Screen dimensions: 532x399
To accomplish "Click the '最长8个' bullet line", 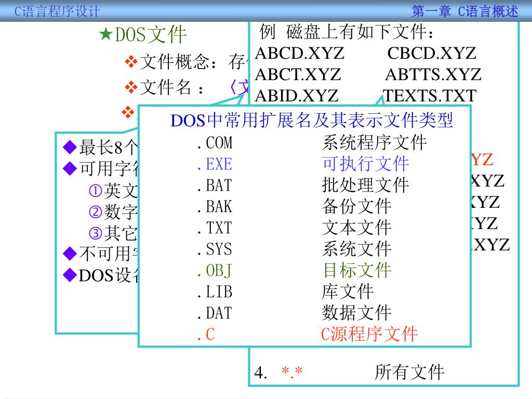I will 101,147.
